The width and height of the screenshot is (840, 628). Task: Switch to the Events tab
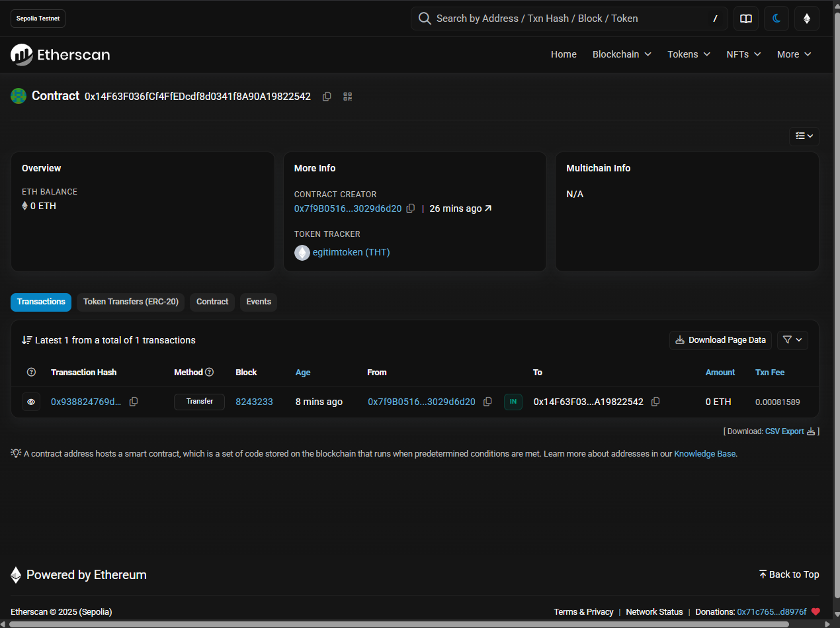(259, 302)
